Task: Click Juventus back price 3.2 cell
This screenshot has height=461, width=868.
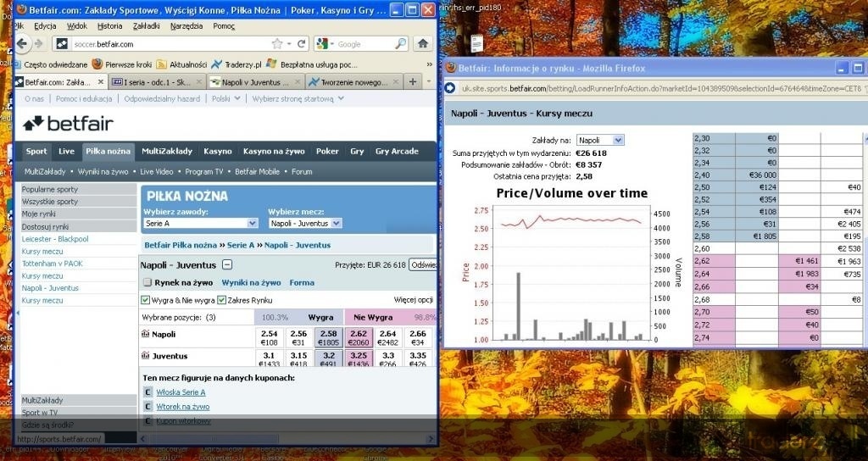Action: (x=328, y=358)
